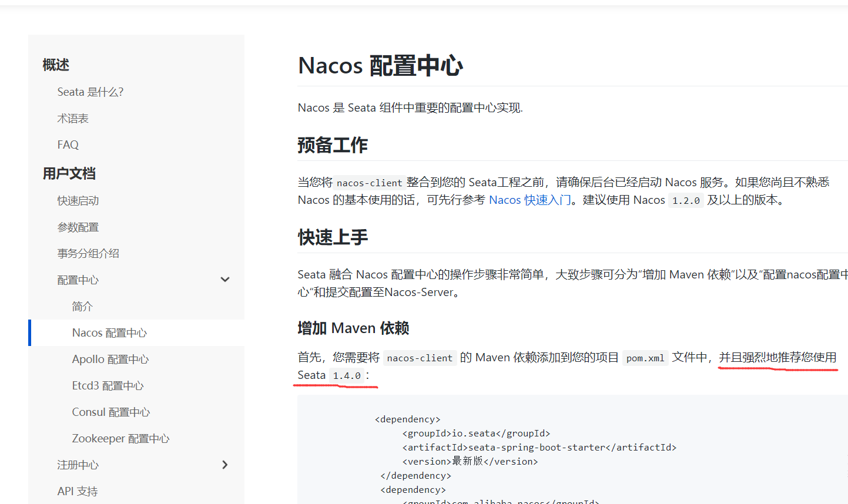Follow the Nacos 快速入门 link
848x504 pixels.
click(x=530, y=200)
